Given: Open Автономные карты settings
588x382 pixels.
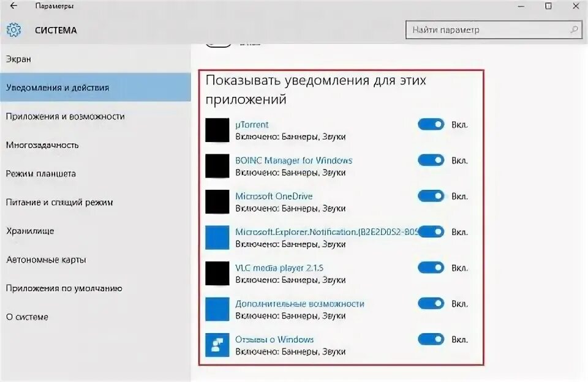Looking at the screenshot, I should point(96,260).
